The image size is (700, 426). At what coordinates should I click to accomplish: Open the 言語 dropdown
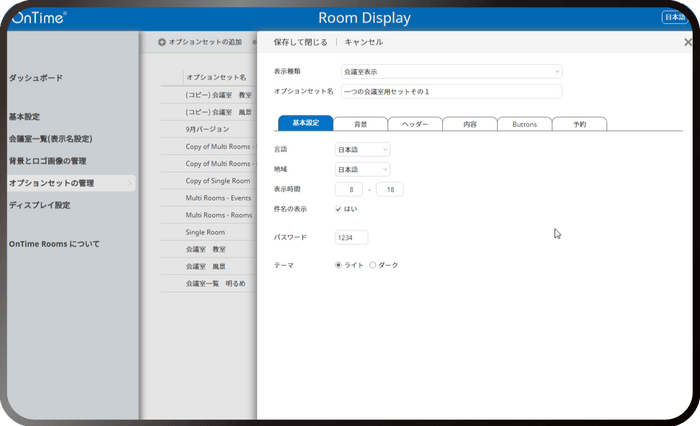(x=362, y=150)
